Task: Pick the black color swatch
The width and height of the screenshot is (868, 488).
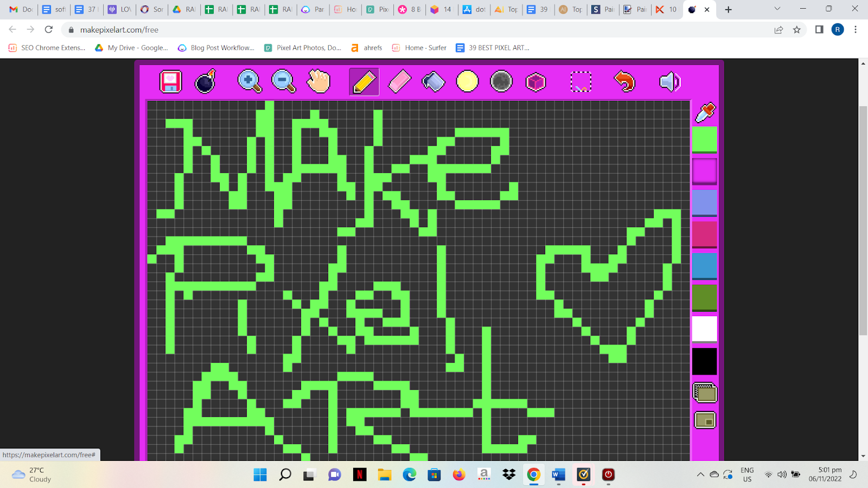Action: (x=705, y=361)
